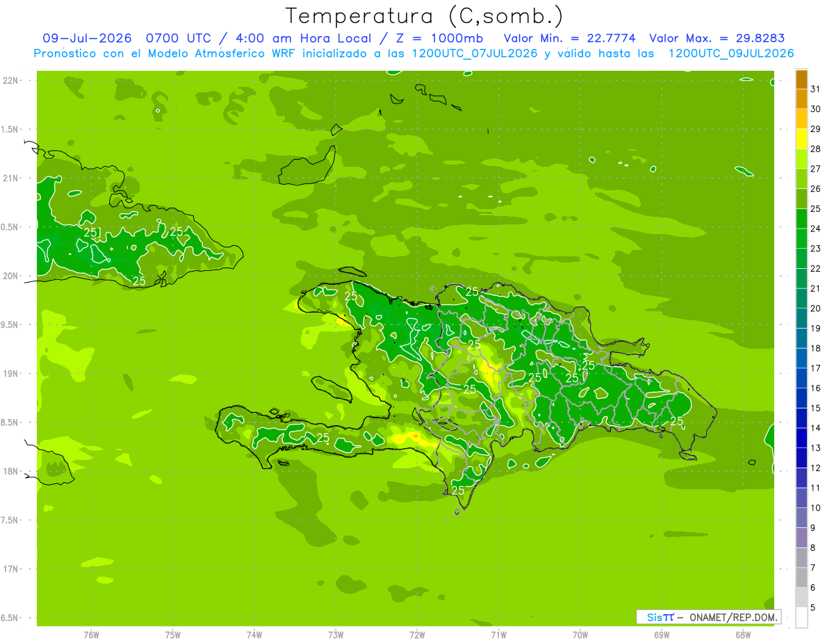Viewport: 834px width, 644px height.
Task: Select the date text "09-Jul-2026"
Action: 87,38
